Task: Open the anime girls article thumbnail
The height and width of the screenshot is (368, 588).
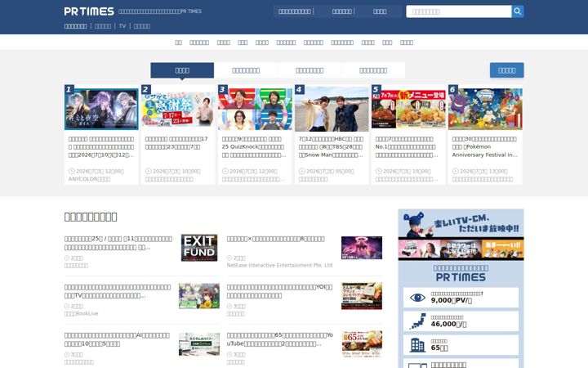Action: coord(199,296)
